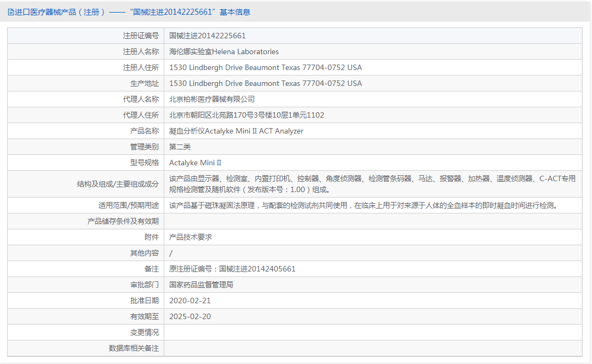This screenshot has height=364, width=592.
Task: Click management category value 第二类
Action: 180,147
